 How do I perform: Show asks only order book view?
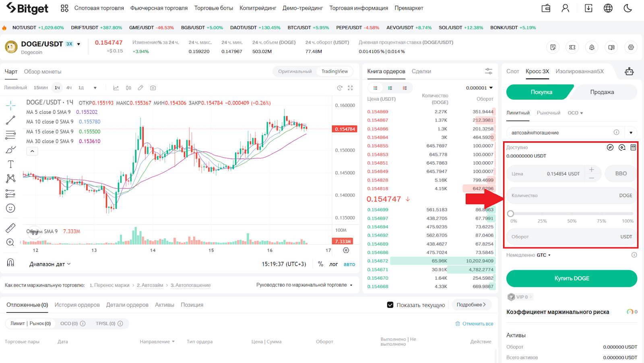coord(405,88)
